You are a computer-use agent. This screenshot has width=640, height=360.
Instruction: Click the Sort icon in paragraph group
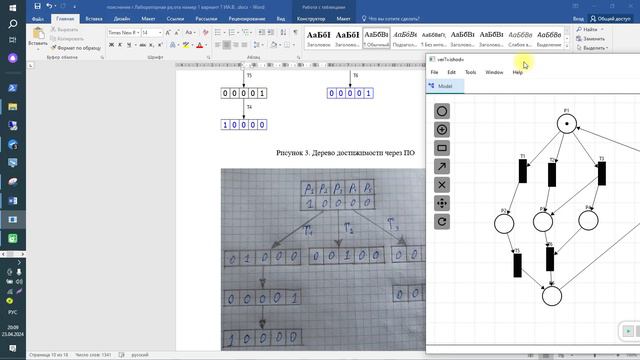(x=283, y=32)
